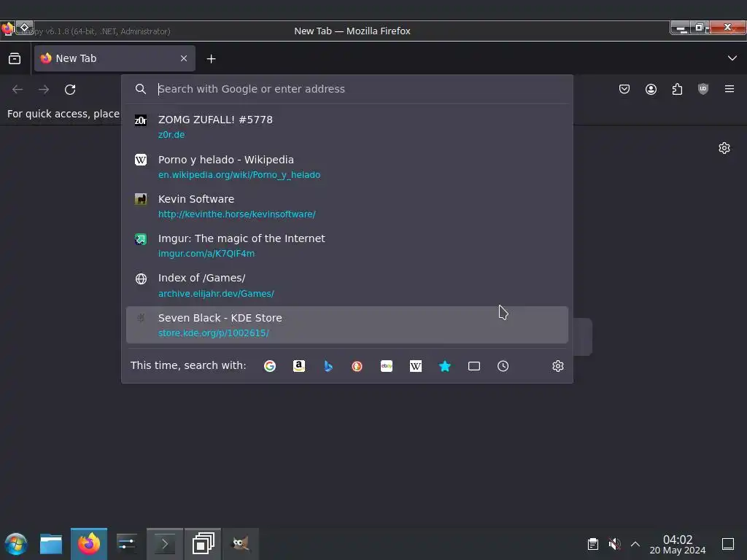Screen dimensions: 747x560
Task: Open search settings gear in the dropdown
Action: point(558,366)
